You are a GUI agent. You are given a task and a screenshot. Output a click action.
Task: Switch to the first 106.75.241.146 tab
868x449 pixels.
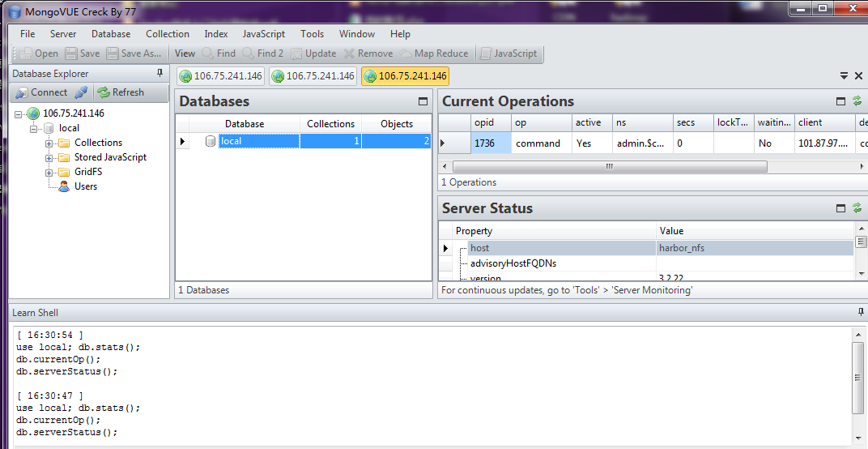[221, 76]
